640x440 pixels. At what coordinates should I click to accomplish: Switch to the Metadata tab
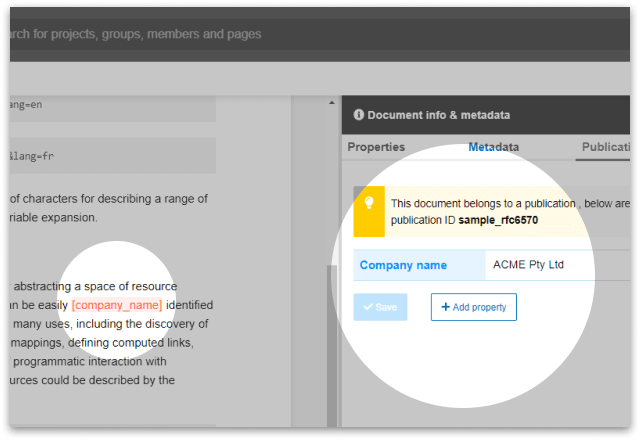pyautogui.click(x=493, y=147)
